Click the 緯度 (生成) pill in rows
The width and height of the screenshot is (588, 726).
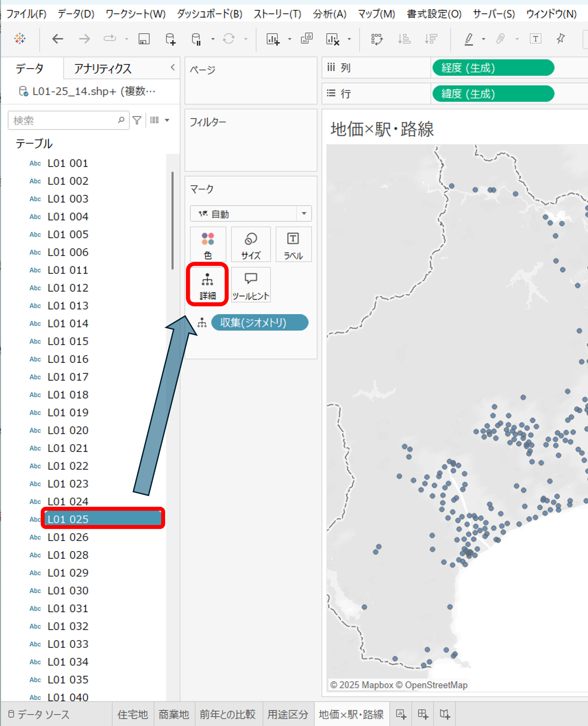493,93
